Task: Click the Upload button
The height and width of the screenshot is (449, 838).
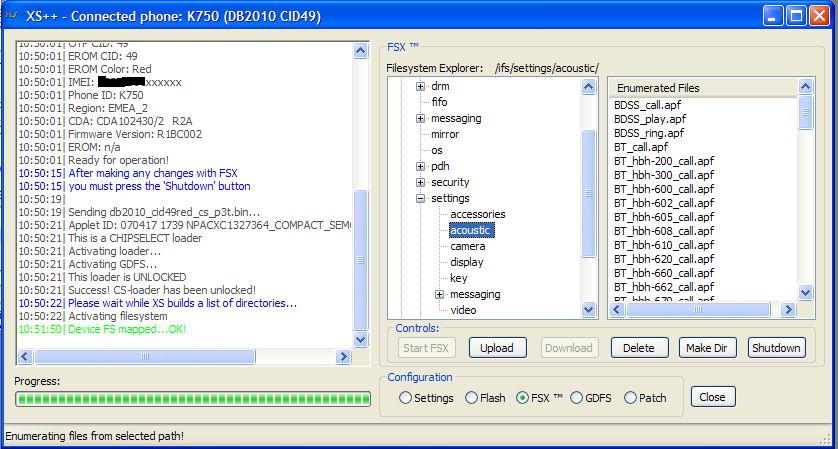Action: pos(497,348)
